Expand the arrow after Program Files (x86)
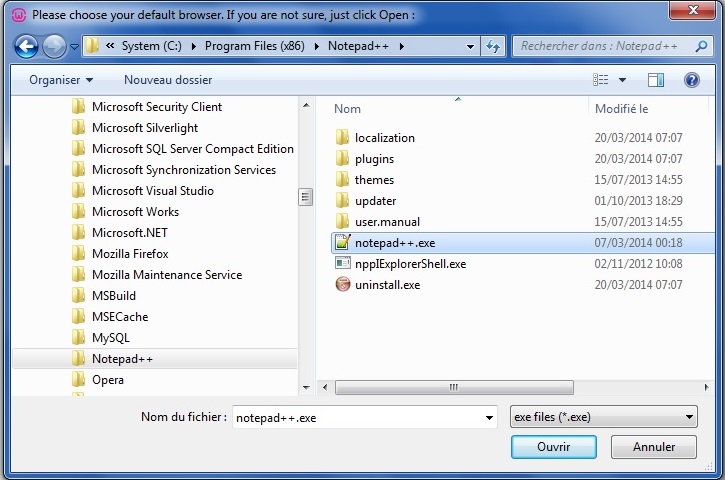This screenshot has width=725, height=480. coord(317,46)
